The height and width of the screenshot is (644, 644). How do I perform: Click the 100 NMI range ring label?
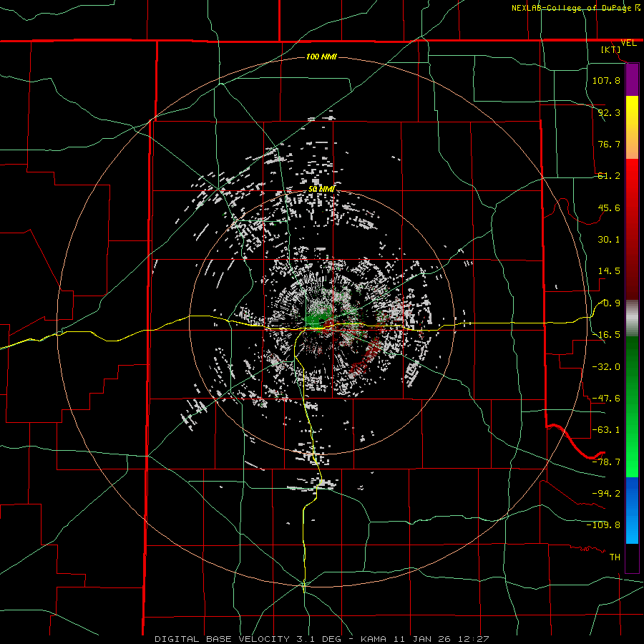[x=321, y=57]
